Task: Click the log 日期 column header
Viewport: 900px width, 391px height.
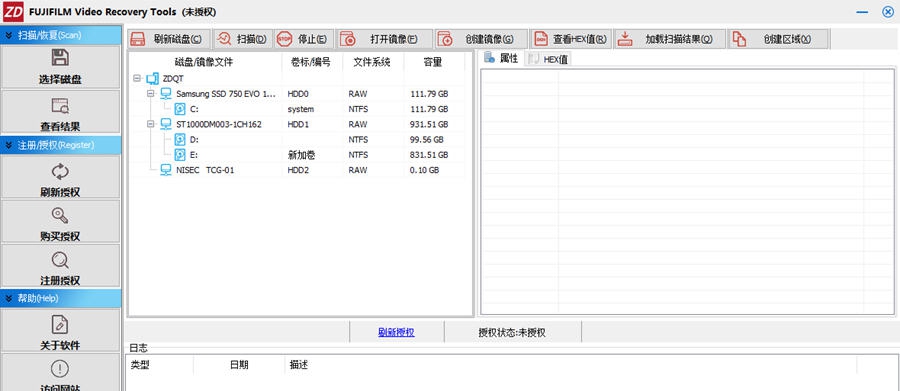Action: coord(239,365)
